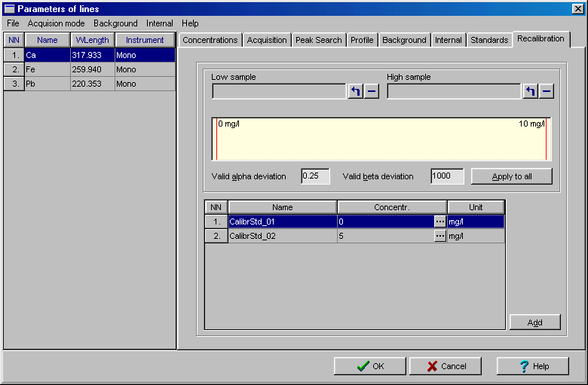Edit the Valid beta deviation field

pyautogui.click(x=447, y=176)
